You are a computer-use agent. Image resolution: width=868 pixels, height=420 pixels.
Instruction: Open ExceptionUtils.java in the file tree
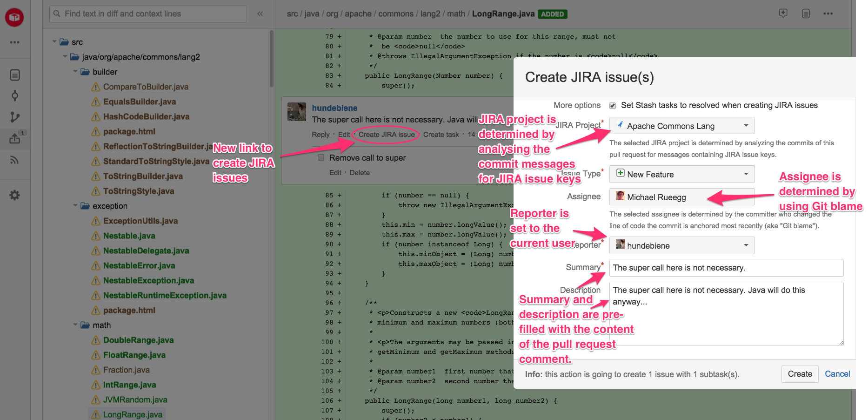click(x=140, y=221)
